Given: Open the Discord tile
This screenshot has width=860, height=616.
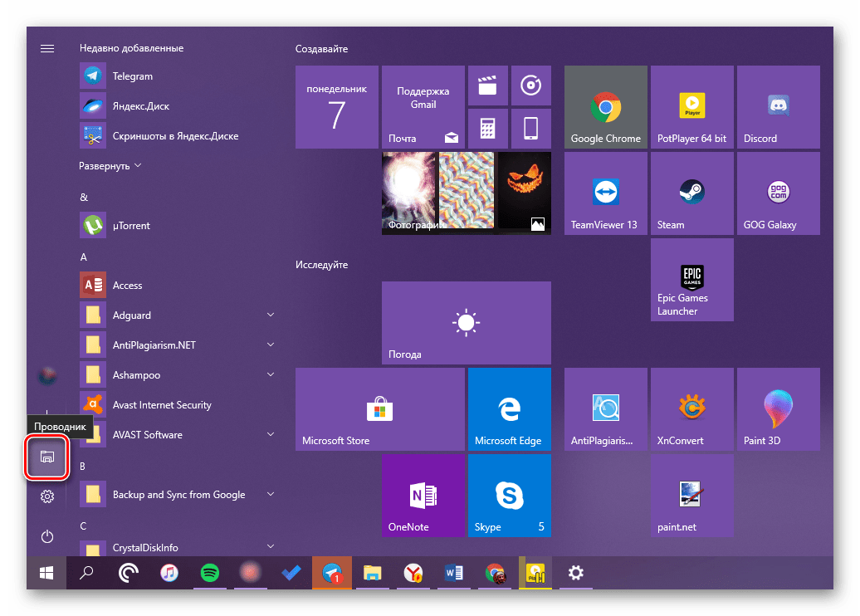Looking at the screenshot, I should 778,107.
